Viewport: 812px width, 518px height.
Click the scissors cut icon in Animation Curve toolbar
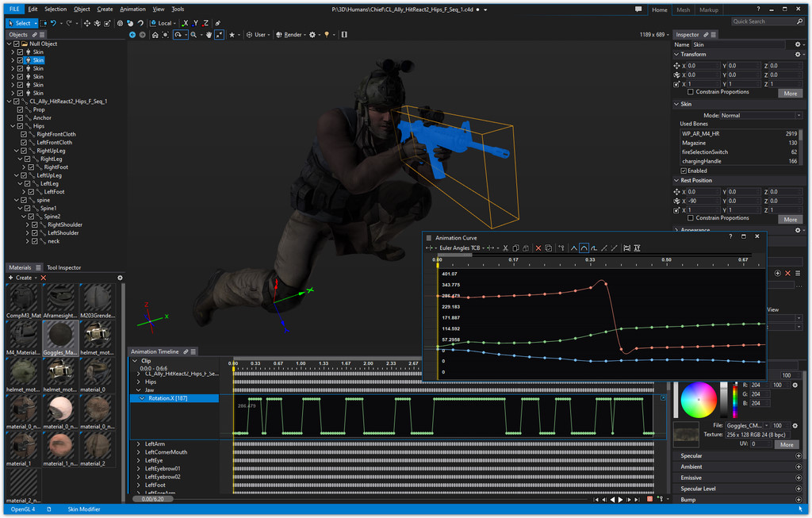tap(505, 248)
